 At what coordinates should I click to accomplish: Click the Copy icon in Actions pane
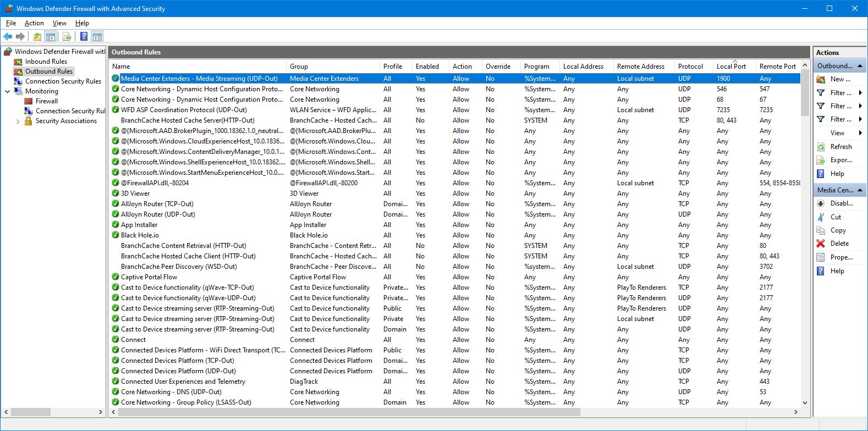point(821,230)
